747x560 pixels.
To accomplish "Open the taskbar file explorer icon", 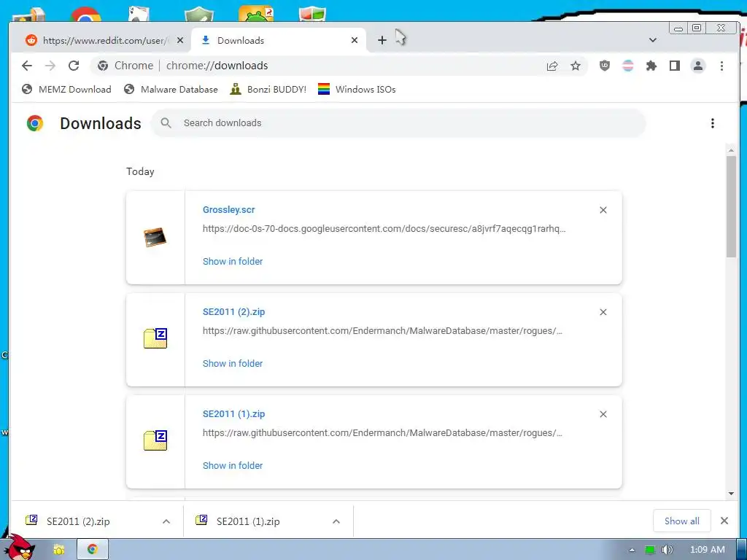I will (58, 550).
